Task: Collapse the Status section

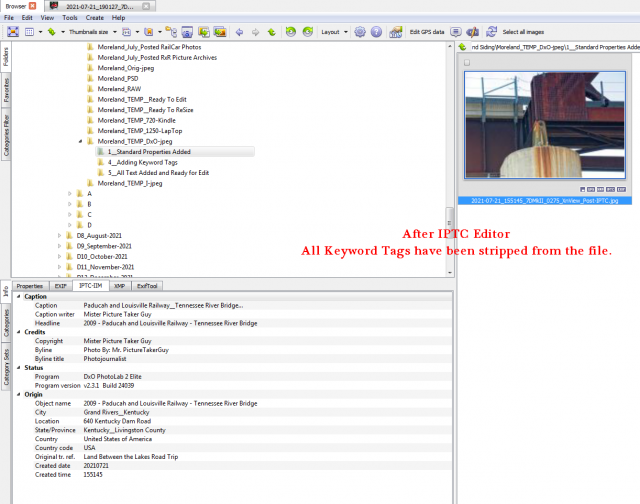Action: (19, 368)
